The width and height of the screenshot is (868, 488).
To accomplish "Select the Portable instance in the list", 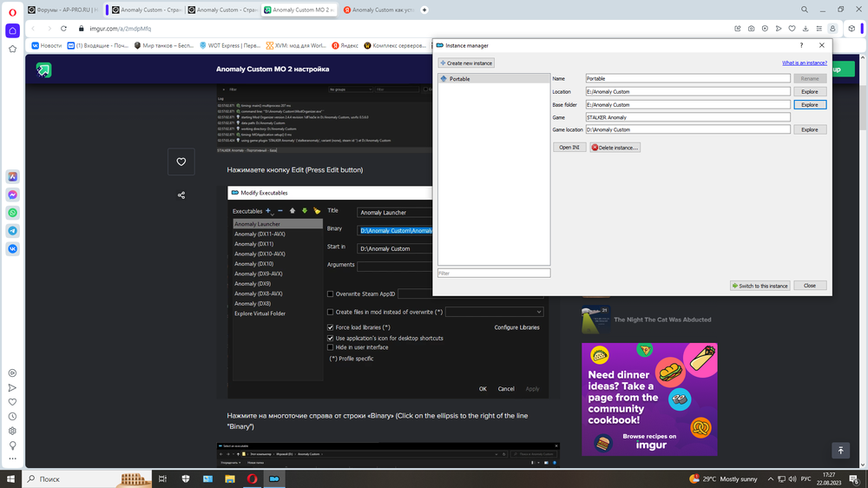I will (x=459, y=79).
